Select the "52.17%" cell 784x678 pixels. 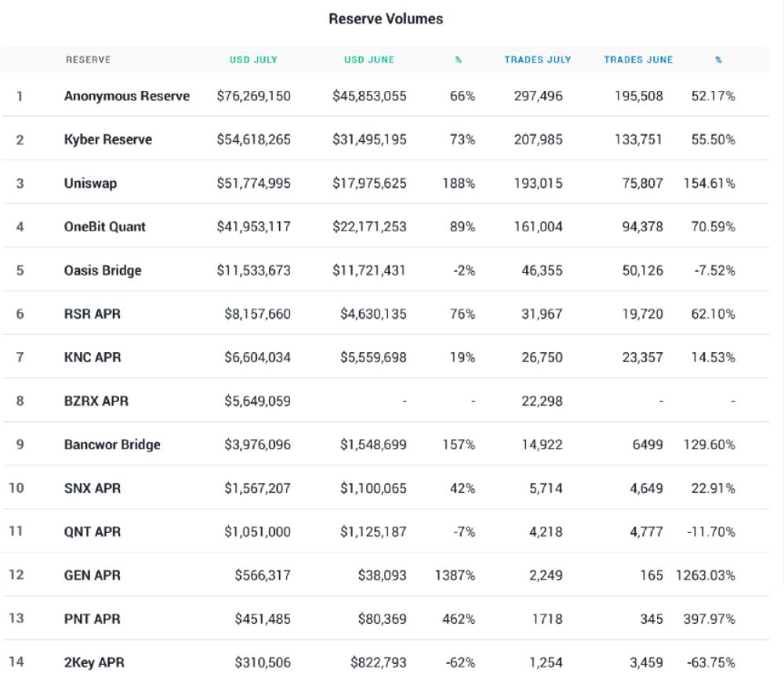coord(713,96)
